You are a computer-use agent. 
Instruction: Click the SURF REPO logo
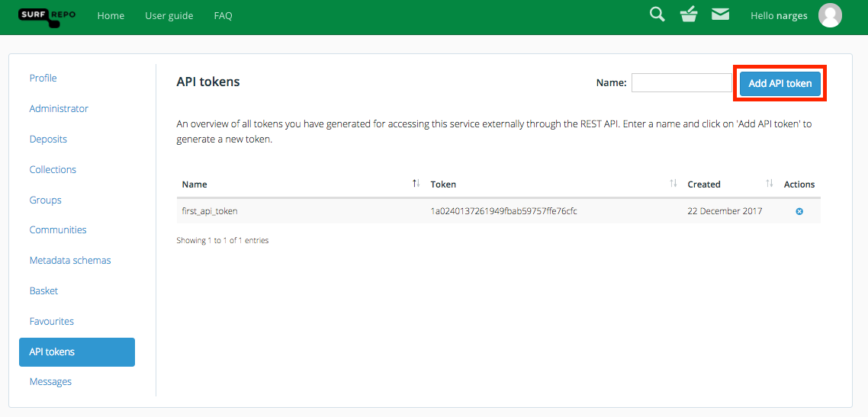[47, 17]
